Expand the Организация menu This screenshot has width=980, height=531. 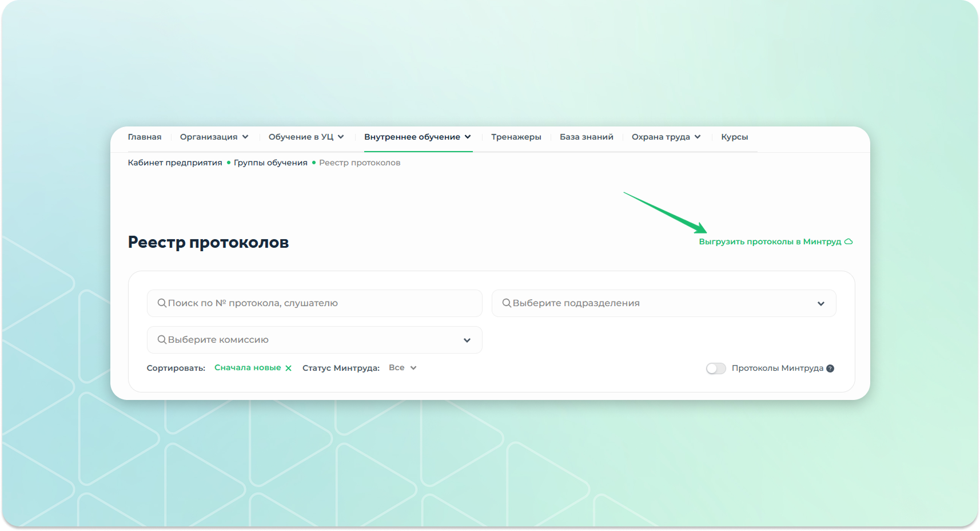coord(214,137)
